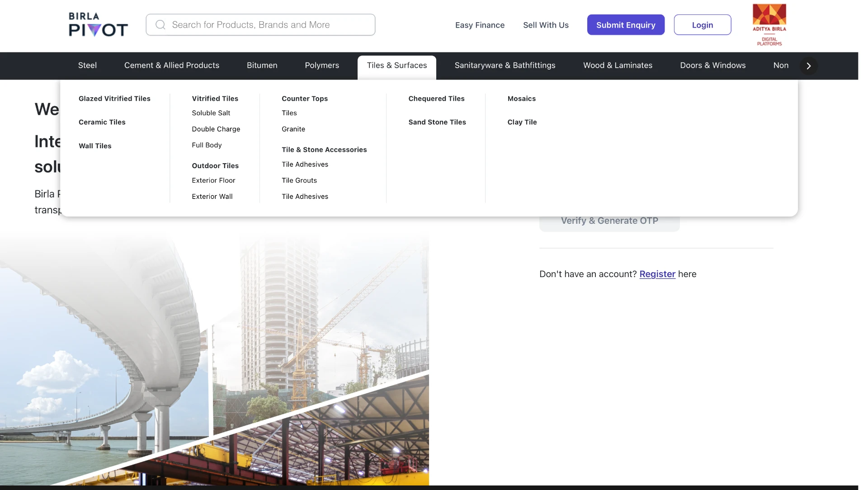Select Soluble Salt tiles
This screenshot has height=490, width=868.
pyautogui.click(x=211, y=113)
